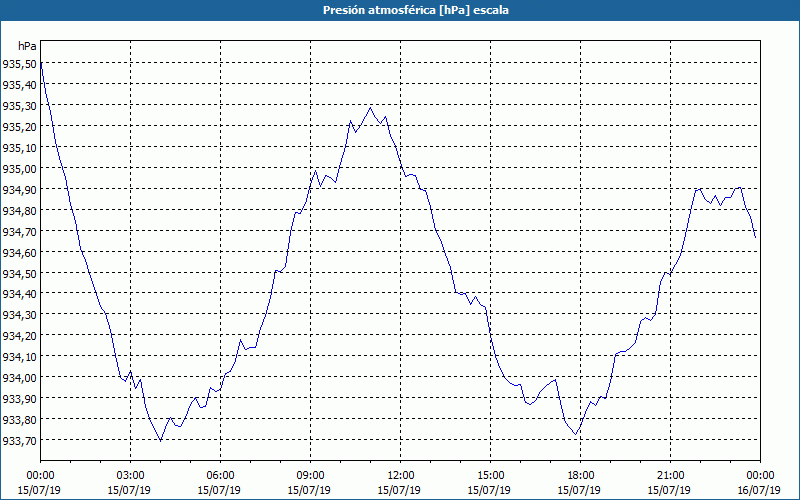This screenshot has height=500, width=800.
Task: Click the 09:00 time axis label
Action: pyautogui.click(x=310, y=476)
